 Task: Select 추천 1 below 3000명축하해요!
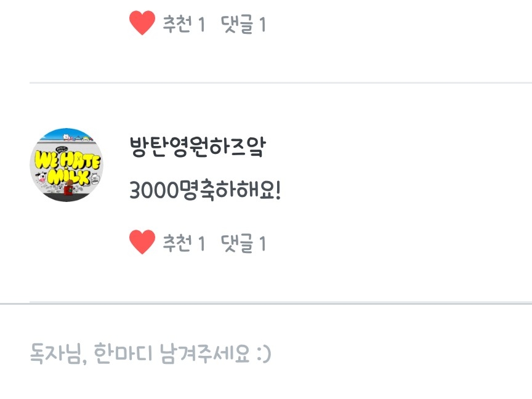[184, 243]
